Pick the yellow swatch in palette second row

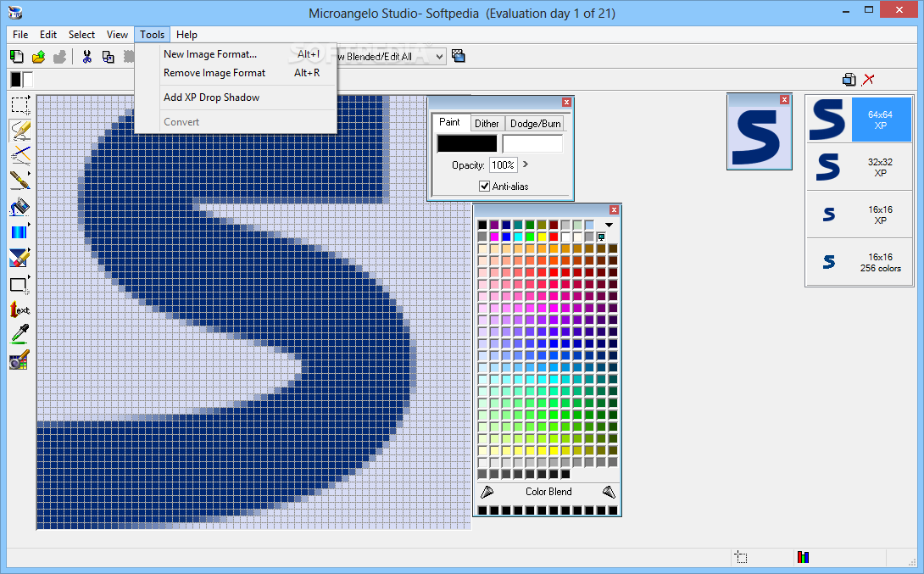pyautogui.click(x=542, y=237)
